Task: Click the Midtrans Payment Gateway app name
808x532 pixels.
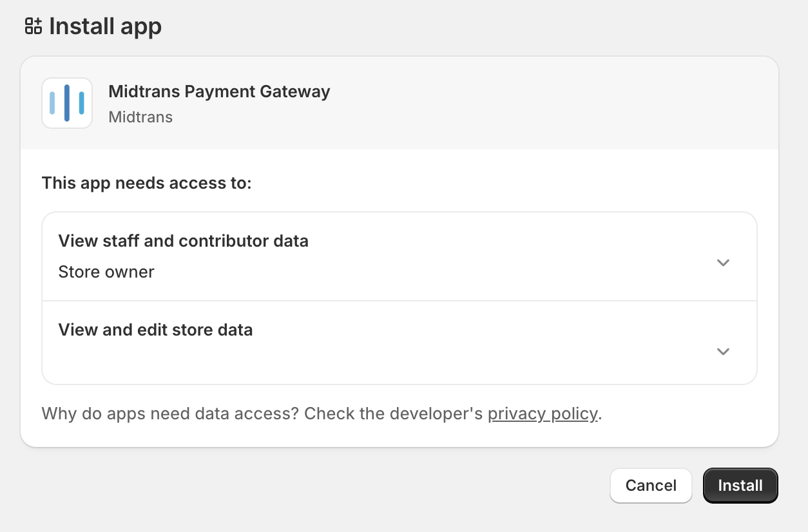Action: point(219,91)
